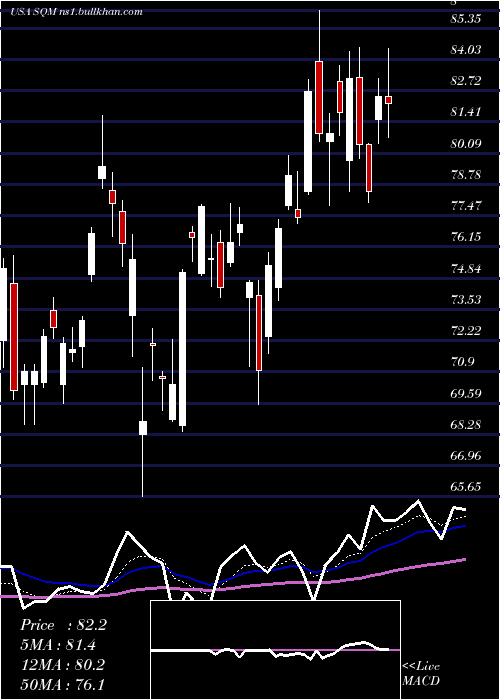Click the 85.35 price axis label
The width and height of the screenshot is (500, 700).
click(x=466, y=18)
